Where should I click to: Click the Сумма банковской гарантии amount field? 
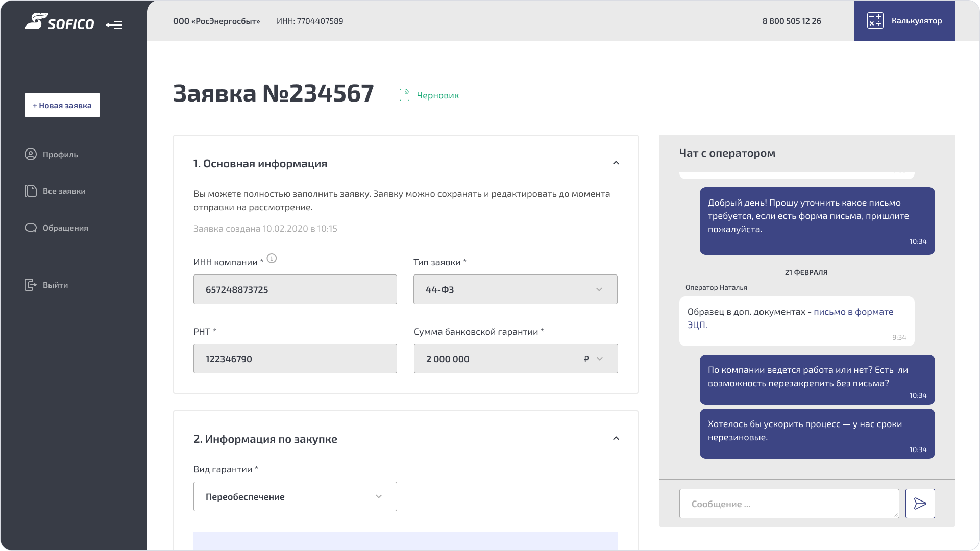492,359
